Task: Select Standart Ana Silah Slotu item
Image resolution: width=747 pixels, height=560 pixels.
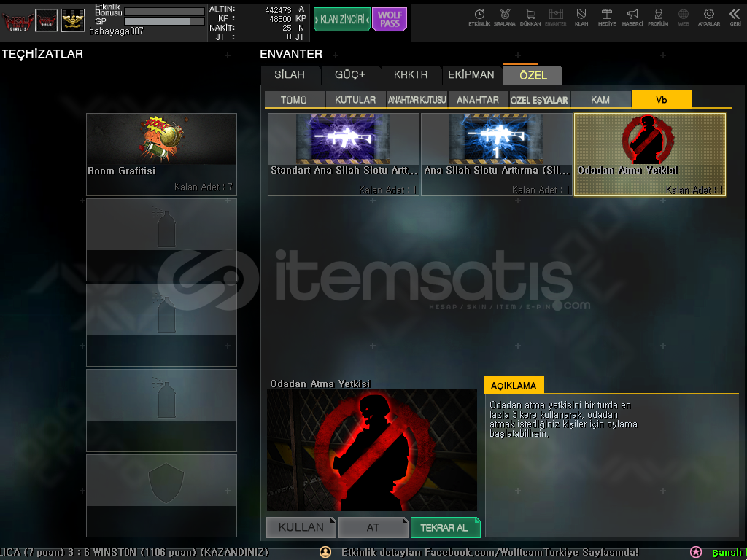Action: (x=344, y=155)
